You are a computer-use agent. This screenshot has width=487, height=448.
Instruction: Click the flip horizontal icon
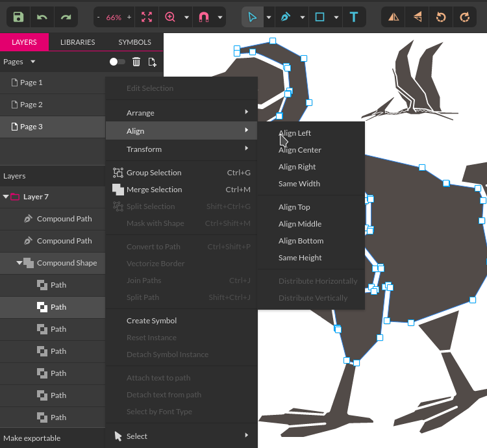(393, 17)
